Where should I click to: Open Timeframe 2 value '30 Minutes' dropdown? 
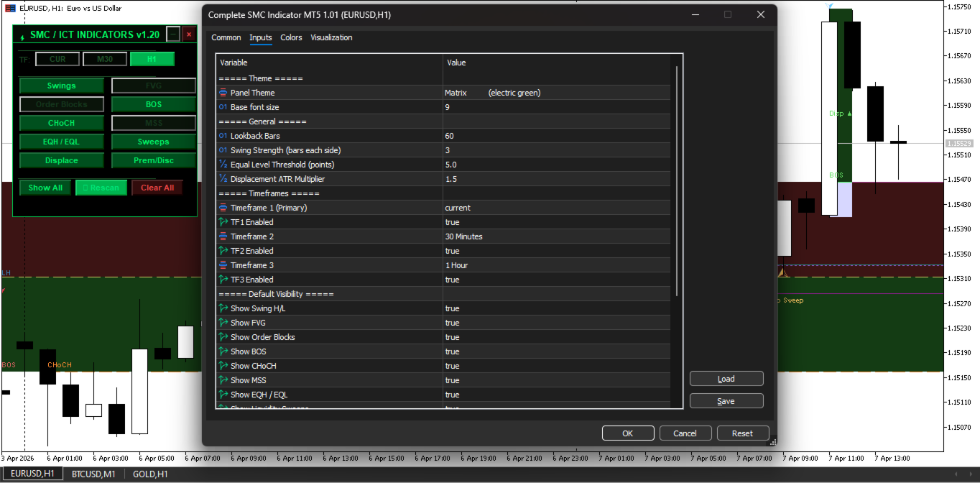[x=557, y=236]
